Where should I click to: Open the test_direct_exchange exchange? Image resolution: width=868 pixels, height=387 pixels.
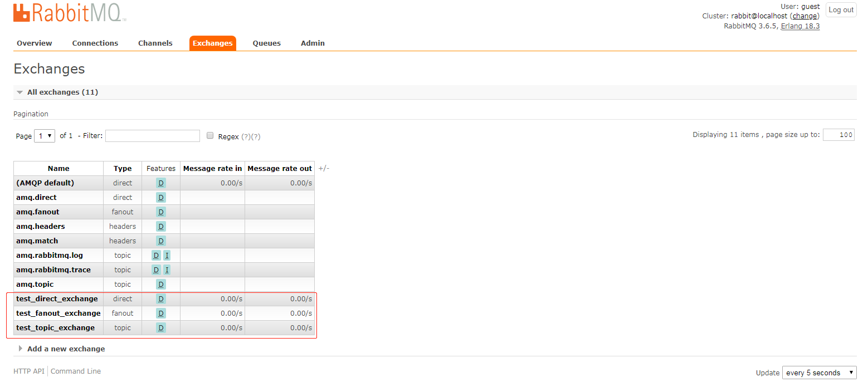point(57,299)
